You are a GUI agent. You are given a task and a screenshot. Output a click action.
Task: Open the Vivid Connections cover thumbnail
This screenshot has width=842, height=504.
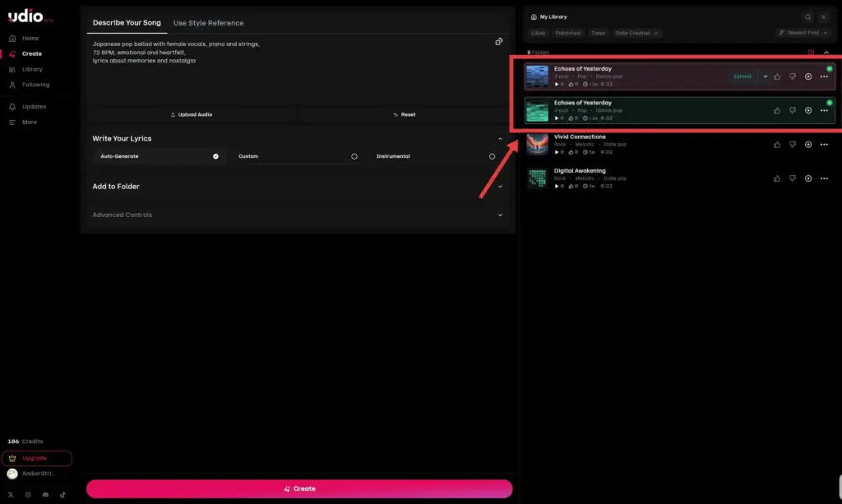coord(537,145)
